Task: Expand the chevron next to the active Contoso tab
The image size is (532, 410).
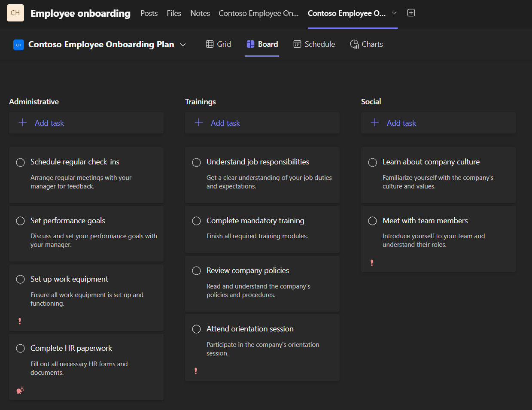Action: tap(394, 13)
